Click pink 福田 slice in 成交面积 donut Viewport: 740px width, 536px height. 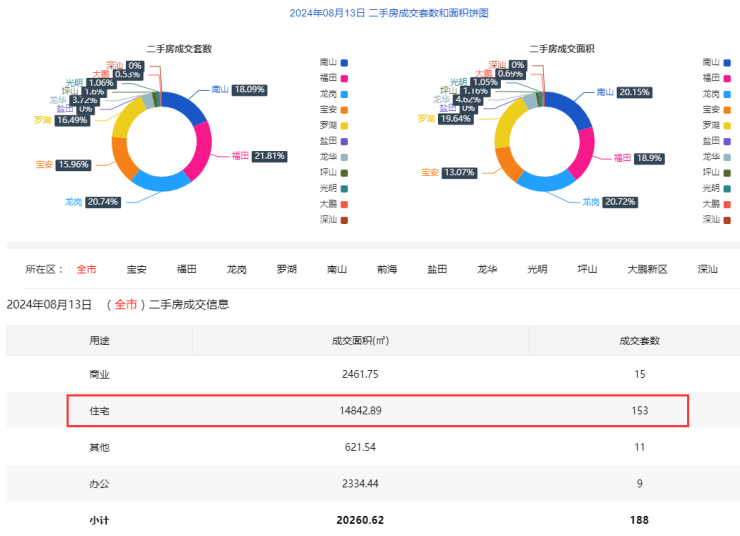(x=584, y=152)
